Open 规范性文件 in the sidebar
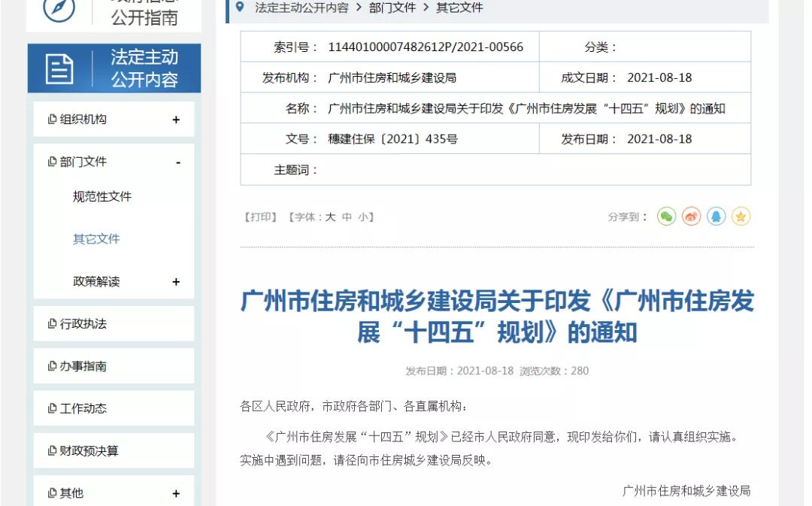 [x=101, y=197]
